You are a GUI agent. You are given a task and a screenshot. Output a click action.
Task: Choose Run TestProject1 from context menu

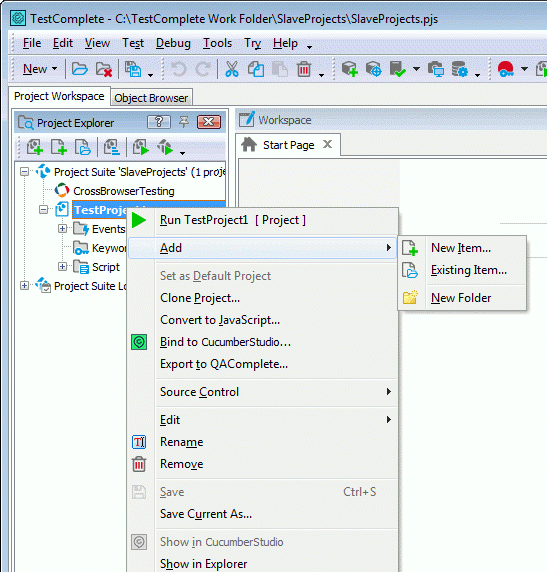click(x=263, y=220)
